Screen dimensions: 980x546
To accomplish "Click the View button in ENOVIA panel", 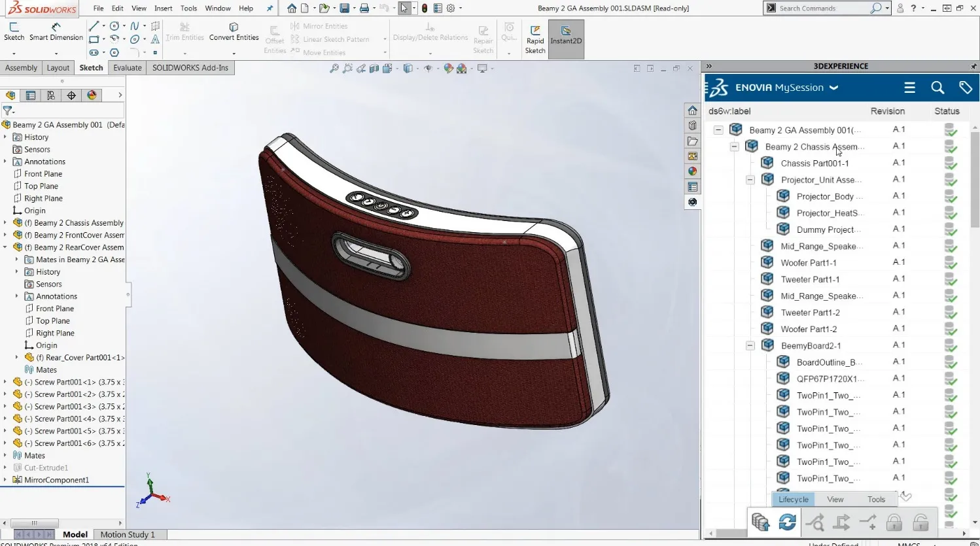I will (x=835, y=499).
